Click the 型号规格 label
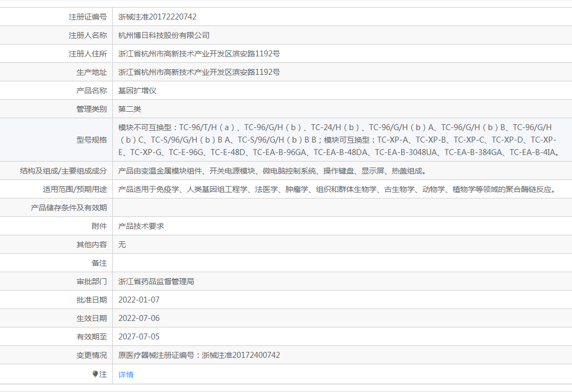The image size is (572, 392). (x=92, y=140)
